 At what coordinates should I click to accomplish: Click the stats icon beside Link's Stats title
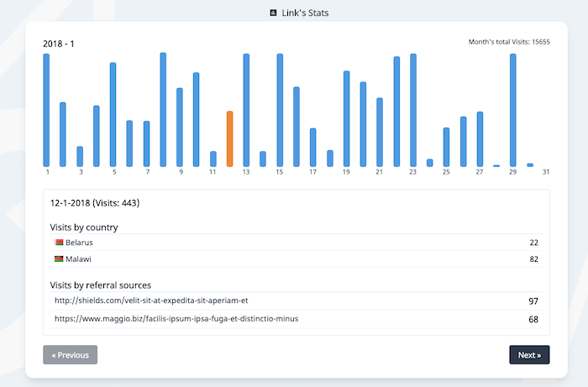pos(273,13)
